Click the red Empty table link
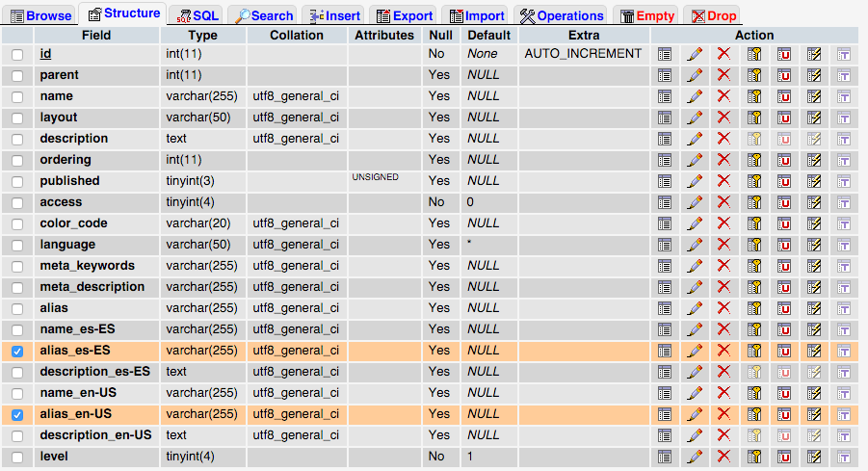Screen dimensions: 868x471 click(x=646, y=15)
